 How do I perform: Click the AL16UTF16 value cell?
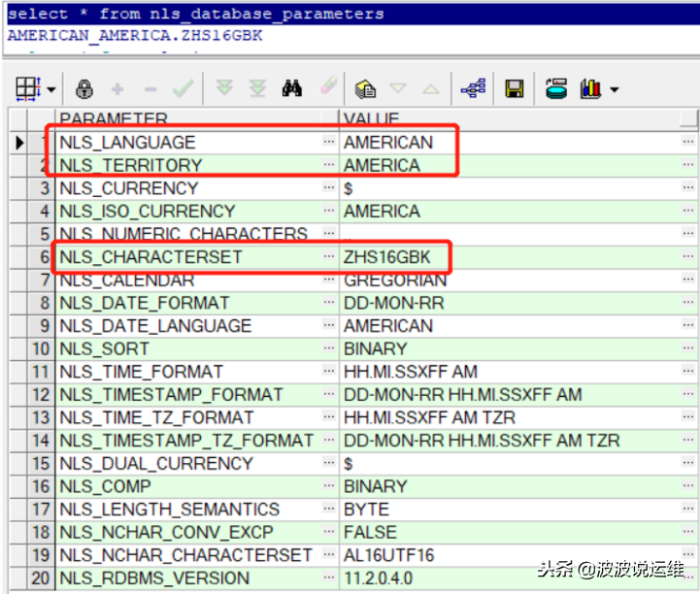[517, 555]
